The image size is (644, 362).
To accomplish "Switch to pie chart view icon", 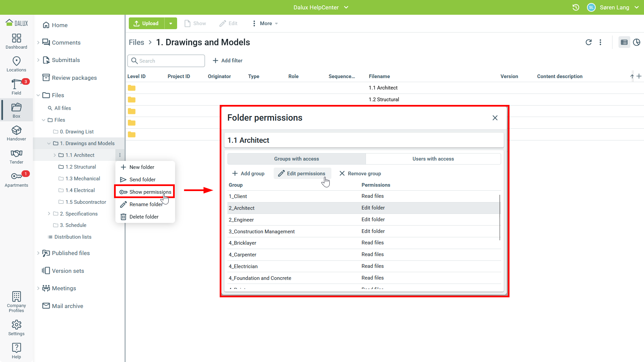I will pyautogui.click(x=636, y=42).
